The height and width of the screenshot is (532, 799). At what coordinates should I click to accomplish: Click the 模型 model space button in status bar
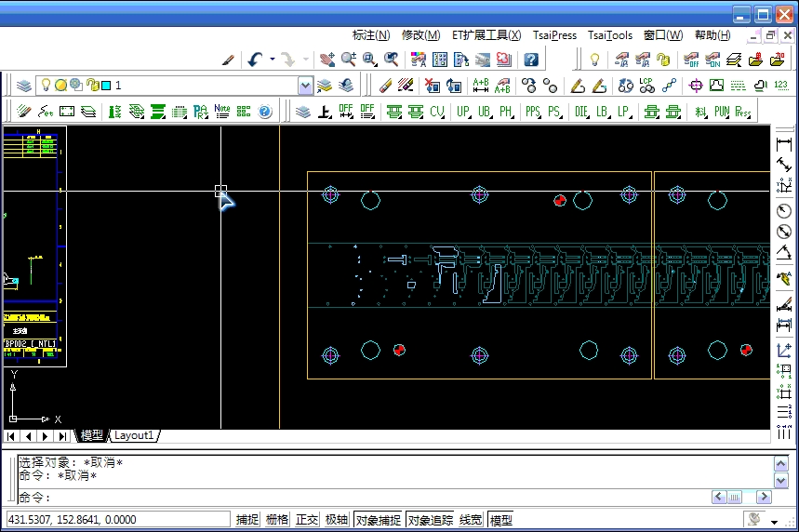pyautogui.click(x=501, y=520)
